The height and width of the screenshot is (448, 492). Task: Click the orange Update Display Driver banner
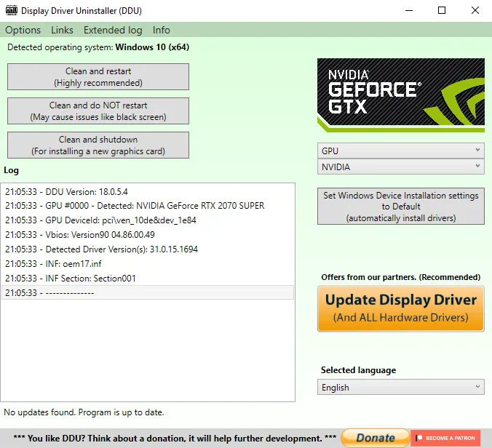[x=400, y=308]
